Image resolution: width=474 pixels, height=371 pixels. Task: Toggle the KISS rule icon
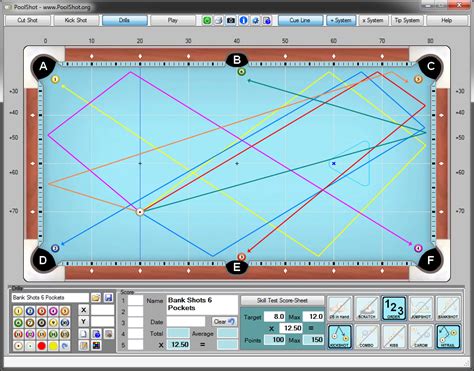point(394,337)
